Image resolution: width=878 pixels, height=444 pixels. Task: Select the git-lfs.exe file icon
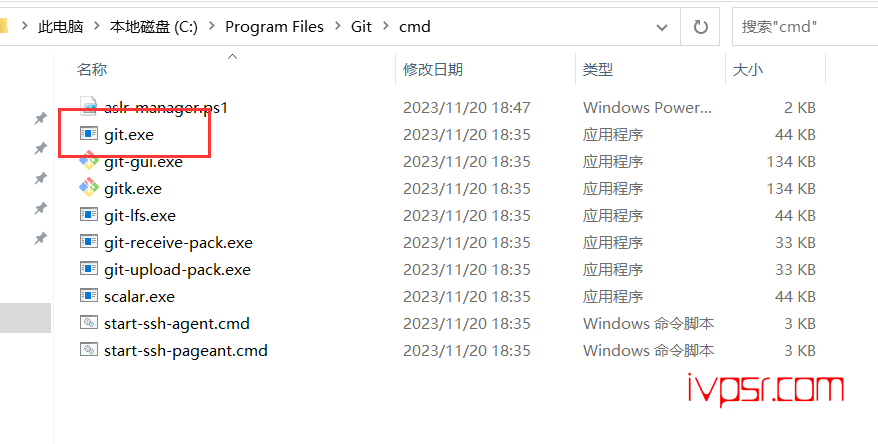tap(88, 215)
